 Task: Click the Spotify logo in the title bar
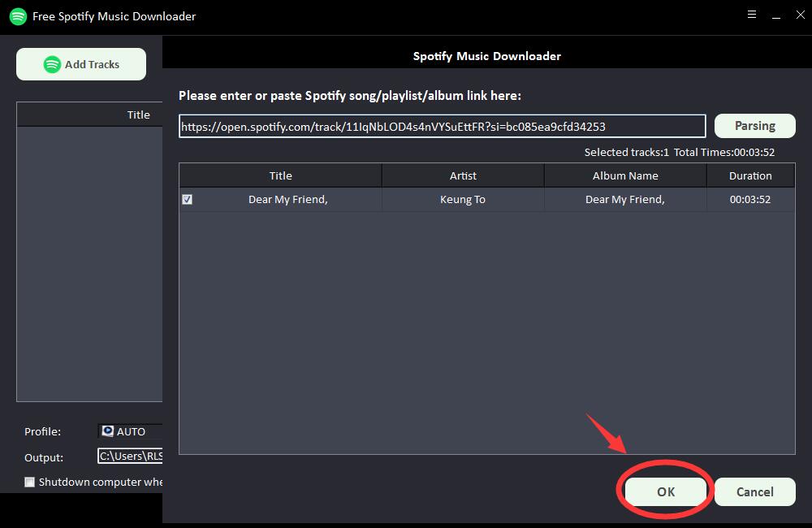18,16
